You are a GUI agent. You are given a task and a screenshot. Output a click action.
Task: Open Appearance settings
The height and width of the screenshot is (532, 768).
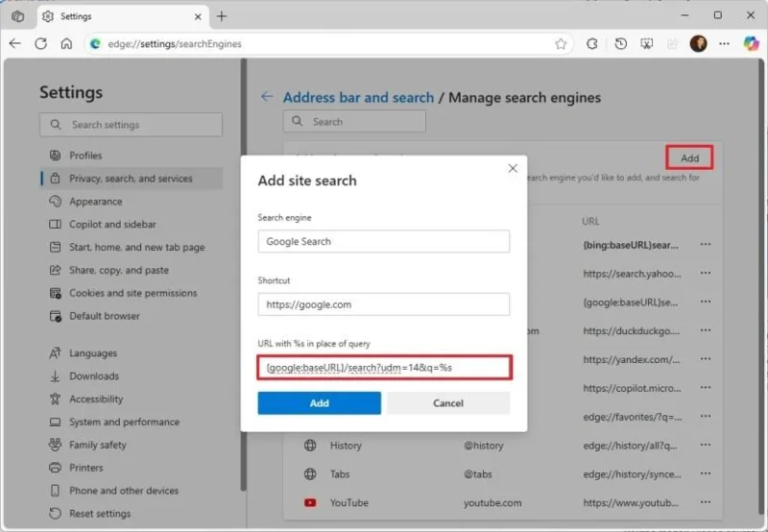tap(131, 202)
